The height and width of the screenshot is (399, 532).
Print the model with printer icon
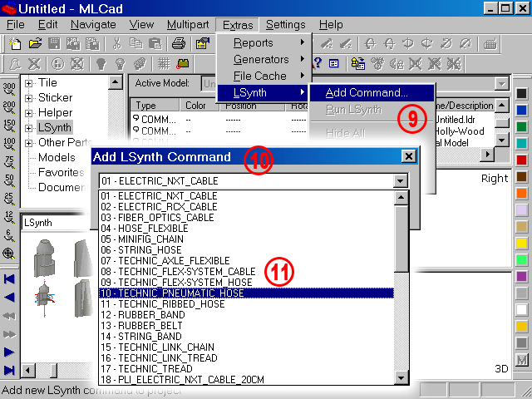point(179,44)
